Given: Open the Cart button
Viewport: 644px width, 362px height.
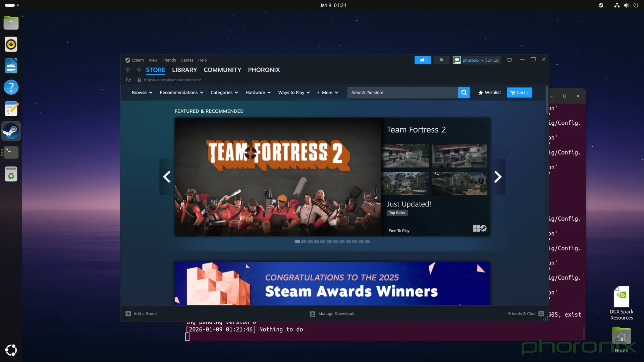Looking at the screenshot, I should click(519, 93).
